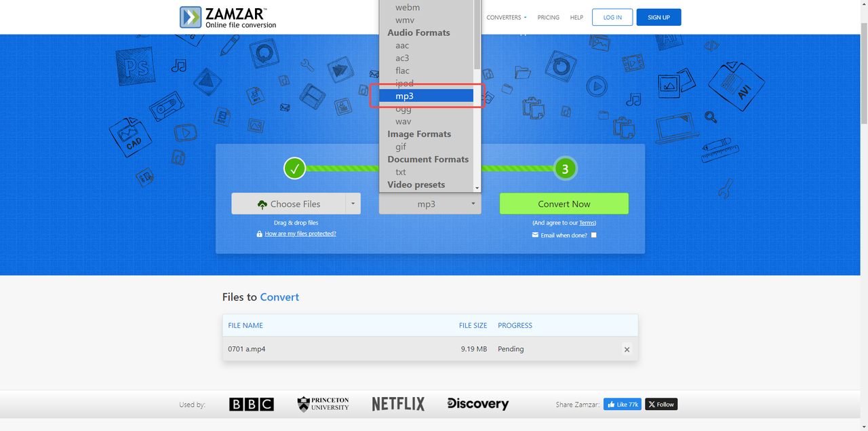868x431 pixels.
Task: Choose wav audio format
Action: (x=403, y=121)
